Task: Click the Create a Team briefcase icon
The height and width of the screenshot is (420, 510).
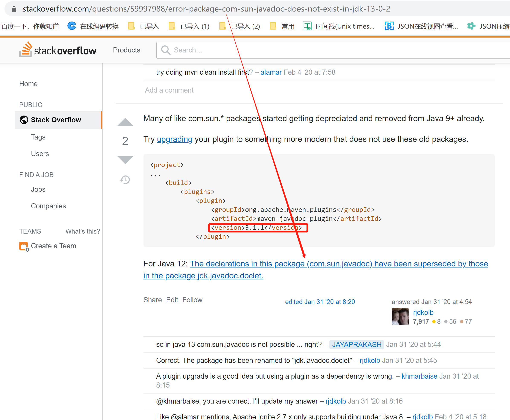Action: (x=23, y=246)
